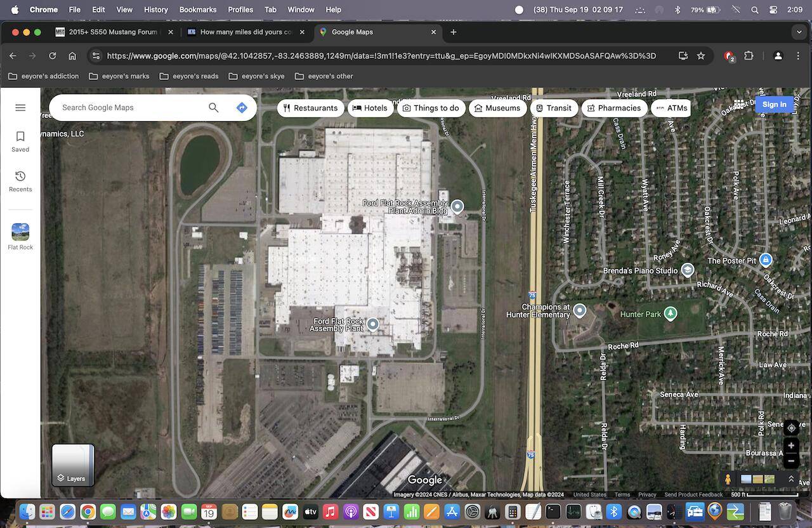Open Send Product Feedback link
The width and height of the screenshot is (812, 528).
pos(693,494)
